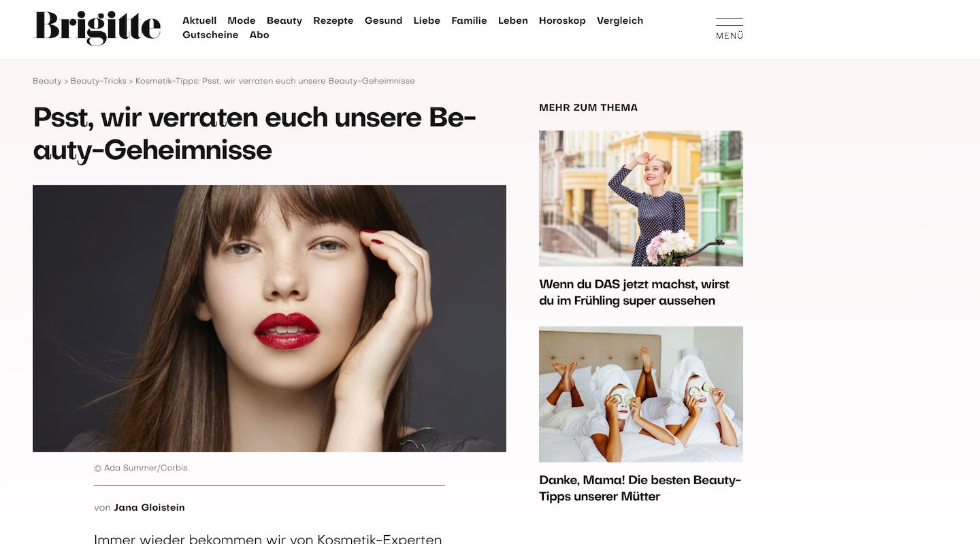980x544 pixels.
Task: Click the Brigitte logo
Action: [x=97, y=29]
